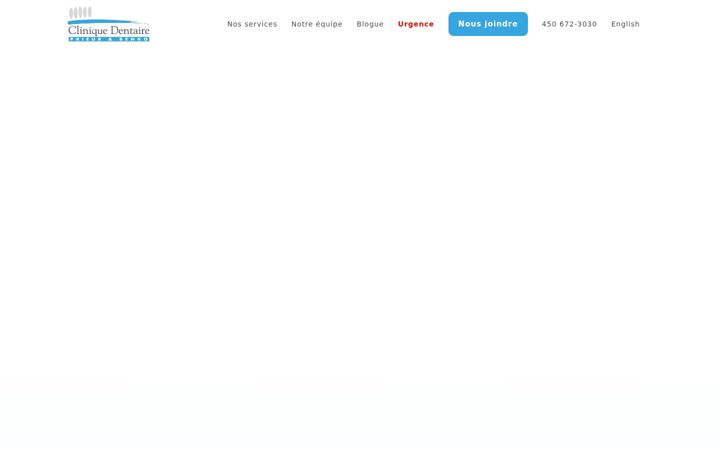The image size is (720, 450).
Task: Call the 450 672-3030 phone link
Action: (x=569, y=24)
